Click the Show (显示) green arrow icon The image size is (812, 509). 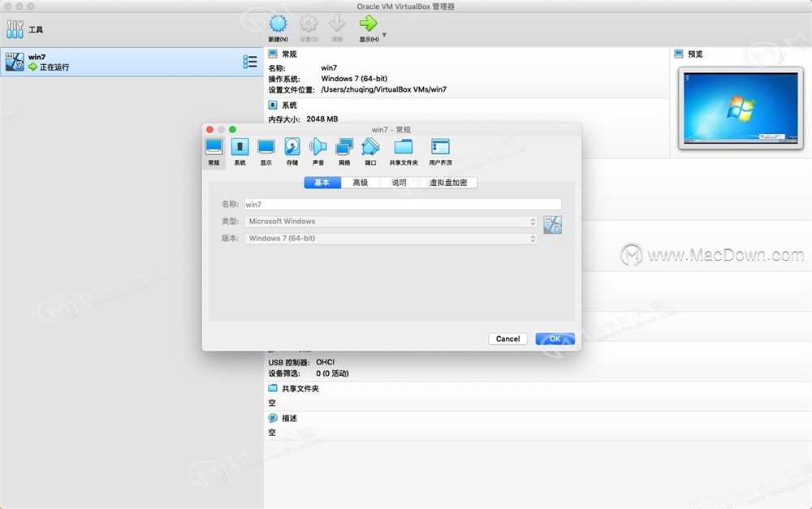click(x=368, y=24)
